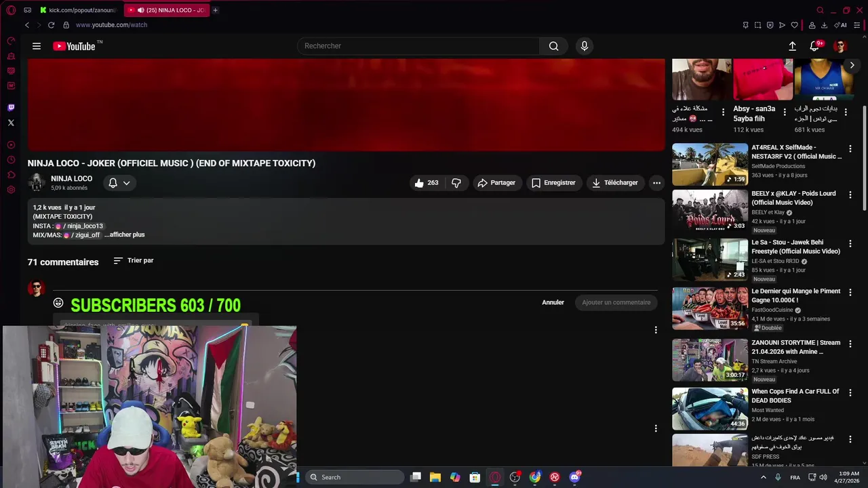Focus the Rechercher search field

pos(418,46)
